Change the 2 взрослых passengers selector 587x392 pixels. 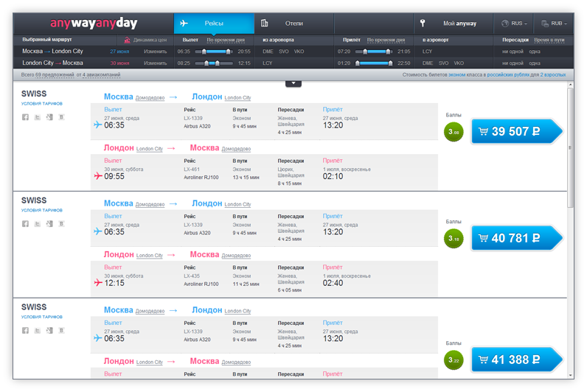[552, 75]
